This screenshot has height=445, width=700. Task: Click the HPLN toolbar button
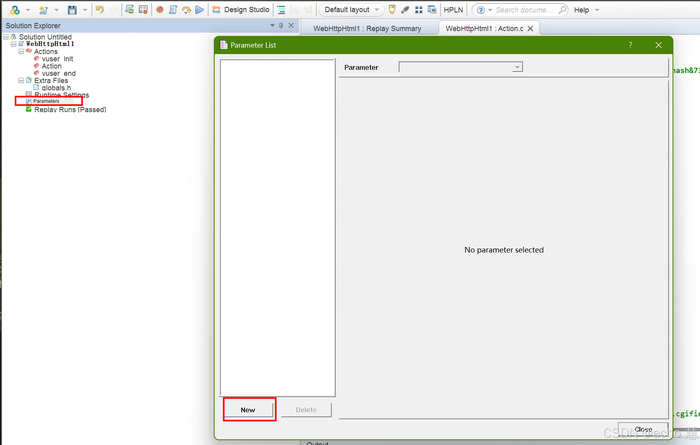click(453, 9)
